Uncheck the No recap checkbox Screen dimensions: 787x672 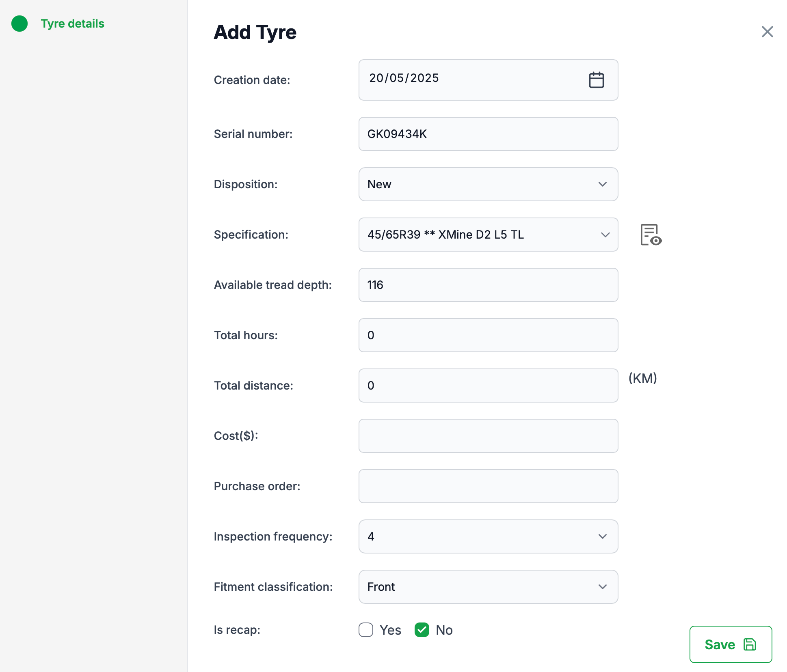click(422, 630)
